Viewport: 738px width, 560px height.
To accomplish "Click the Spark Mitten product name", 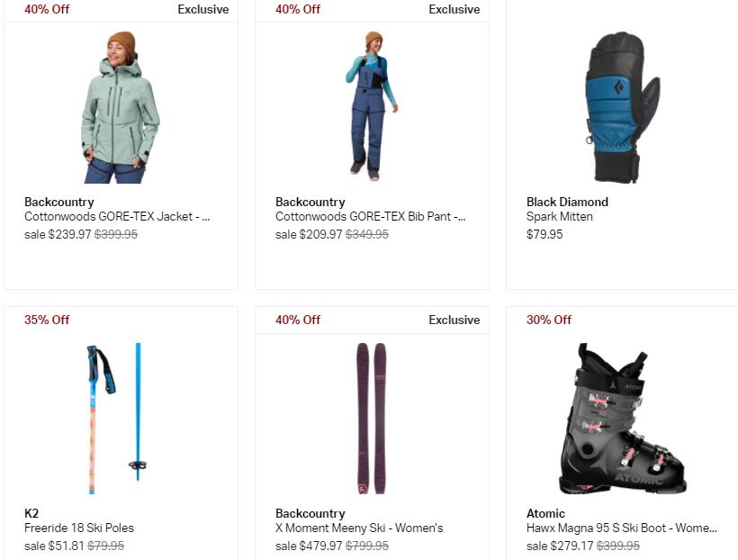I will coord(560,217).
